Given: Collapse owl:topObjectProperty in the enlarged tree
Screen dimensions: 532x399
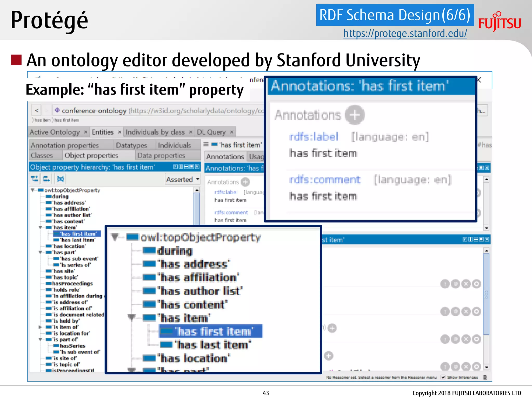Looking at the screenshot, I should pos(115,237).
